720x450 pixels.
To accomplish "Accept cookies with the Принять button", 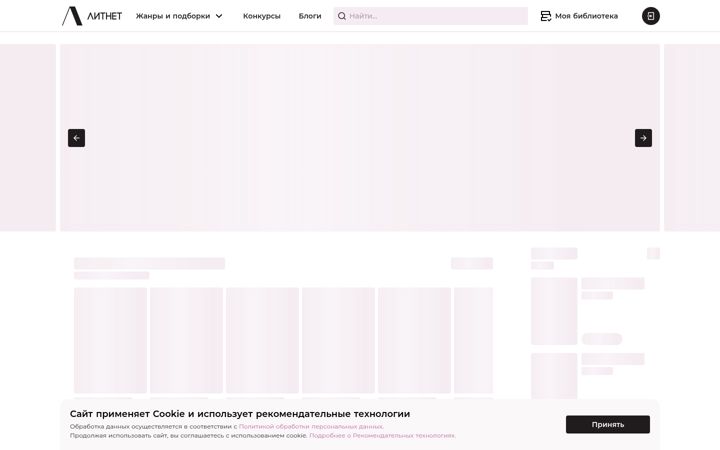I will point(608,424).
